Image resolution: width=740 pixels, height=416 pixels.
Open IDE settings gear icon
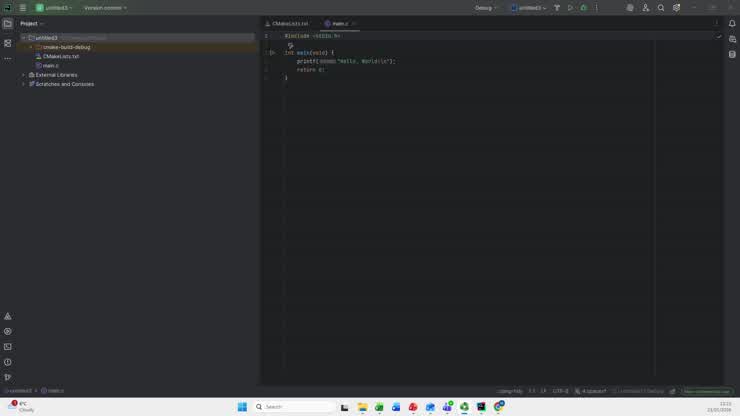pos(676,8)
